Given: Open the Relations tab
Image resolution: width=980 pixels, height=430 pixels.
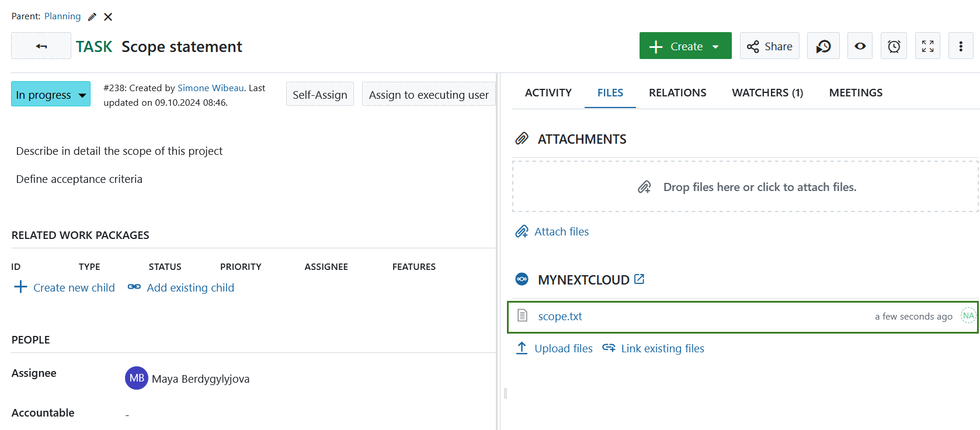Looking at the screenshot, I should [677, 93].
